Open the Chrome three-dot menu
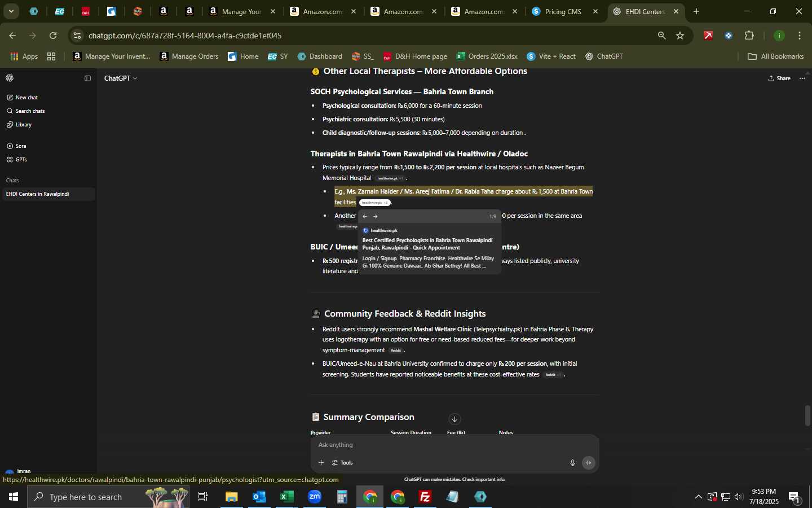 [800, 36]
